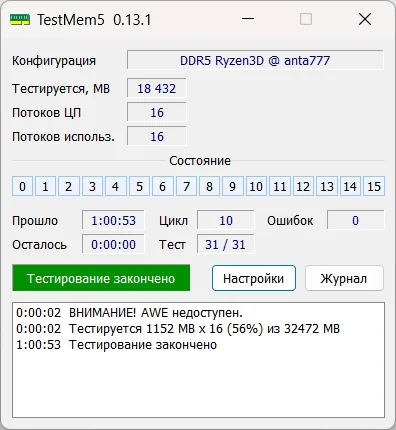
Task: Click the log line ВНИМАНИЕ! AWE недоступен.
Action: click(x=129, y=313)
